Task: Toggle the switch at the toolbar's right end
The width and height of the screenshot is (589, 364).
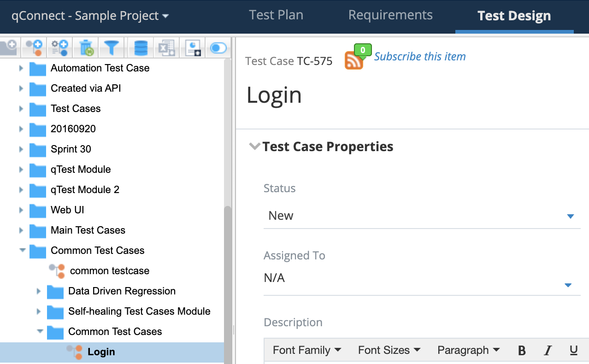Action: 218,47
